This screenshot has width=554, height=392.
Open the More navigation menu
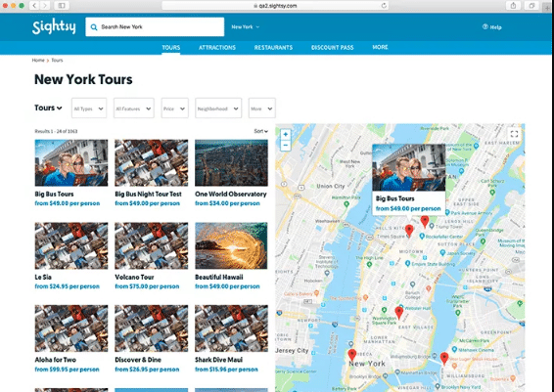click(x=380, y=47)
